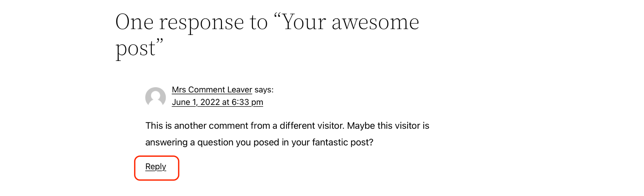Open the comment permalink dated June 1, 2022
Image resolution: width=644 pixels, height=196 pixels.
[217, 102]
